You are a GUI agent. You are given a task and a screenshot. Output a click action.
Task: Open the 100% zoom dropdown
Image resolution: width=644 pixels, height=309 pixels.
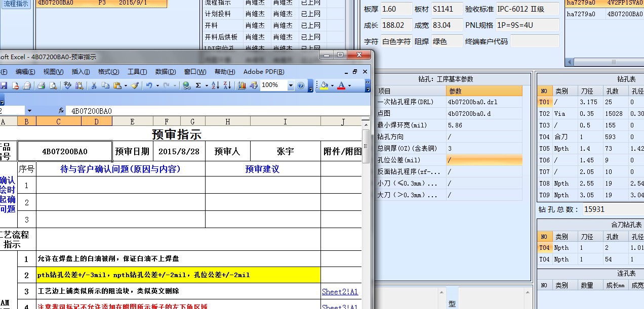[291, 85]
